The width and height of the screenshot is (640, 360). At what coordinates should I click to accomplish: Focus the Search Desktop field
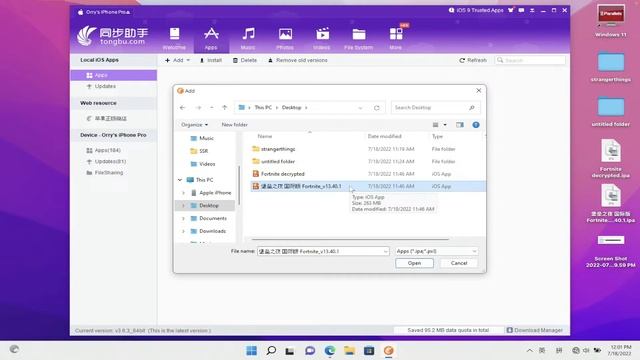tap(435, 107)
